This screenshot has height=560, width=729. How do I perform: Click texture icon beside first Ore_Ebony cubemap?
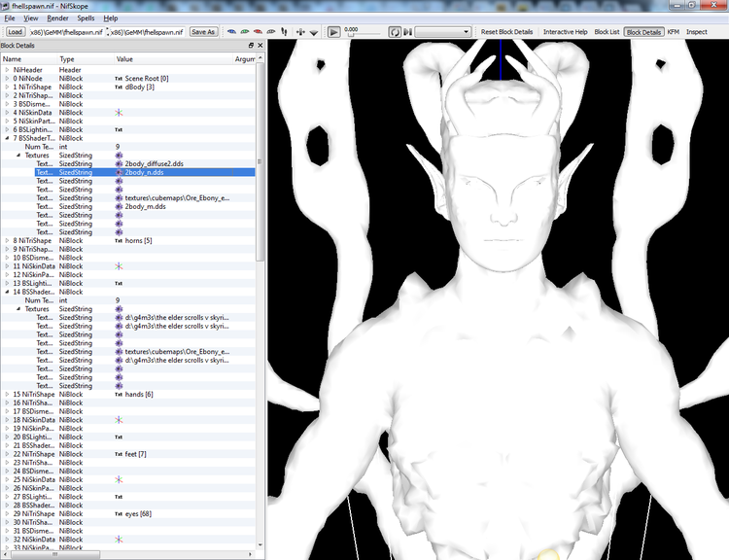tap(119, 197)
